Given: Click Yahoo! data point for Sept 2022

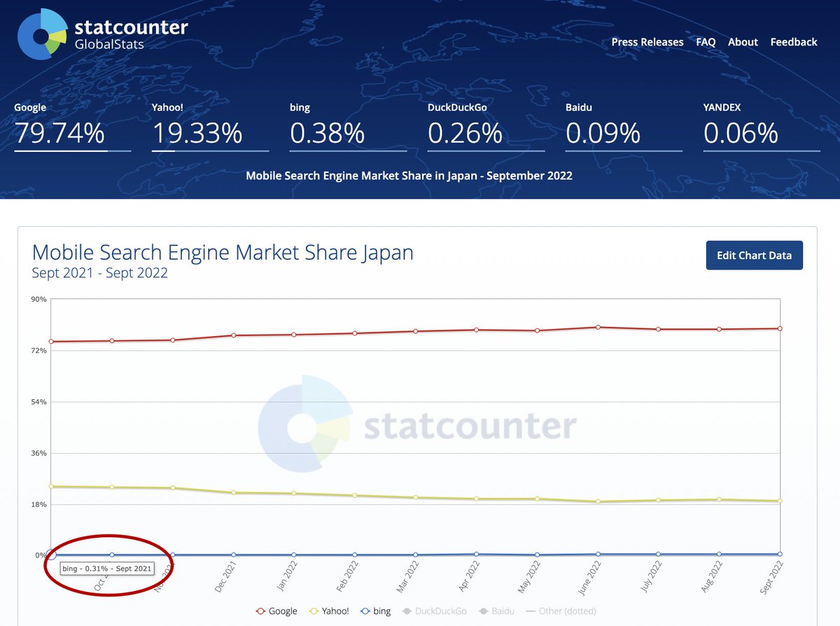Looking at the screenshot, I should 780,501.
